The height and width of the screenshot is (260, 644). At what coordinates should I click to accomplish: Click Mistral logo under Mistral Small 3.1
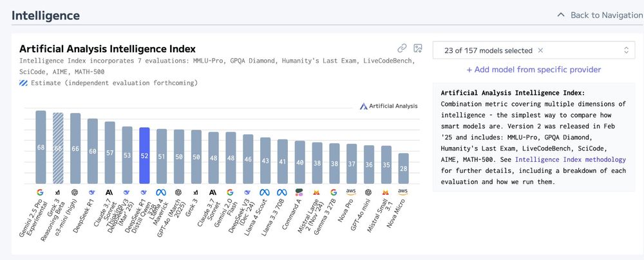[x=385, y=192]
